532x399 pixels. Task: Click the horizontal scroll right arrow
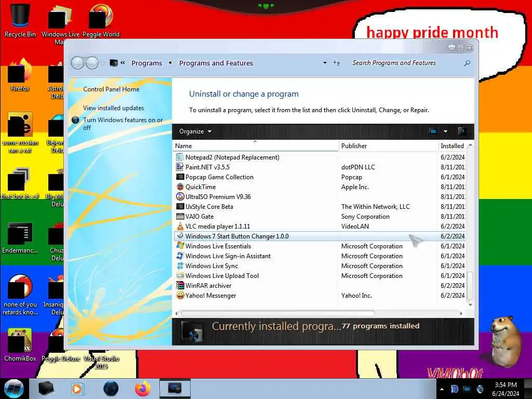click(461, 313)
